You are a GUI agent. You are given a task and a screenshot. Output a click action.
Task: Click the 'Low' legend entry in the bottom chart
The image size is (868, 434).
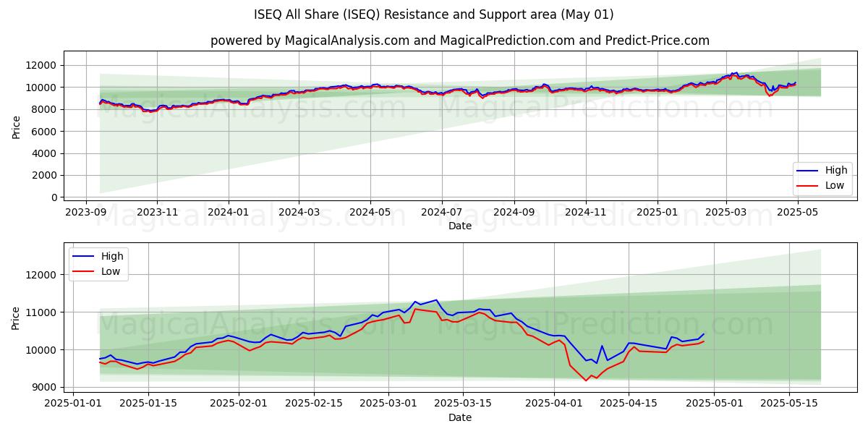coord(97,271)
